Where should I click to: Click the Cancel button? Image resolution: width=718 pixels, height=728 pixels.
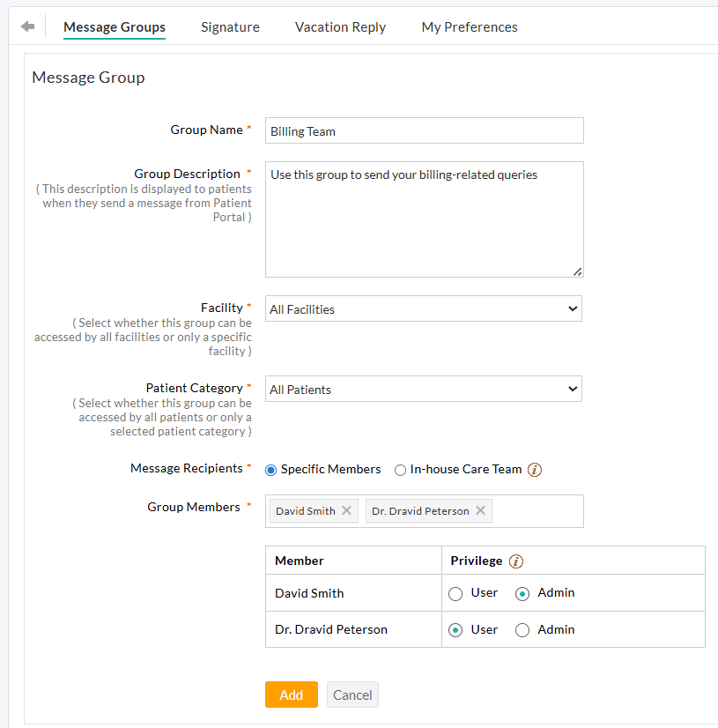click(x=352, y=695)
